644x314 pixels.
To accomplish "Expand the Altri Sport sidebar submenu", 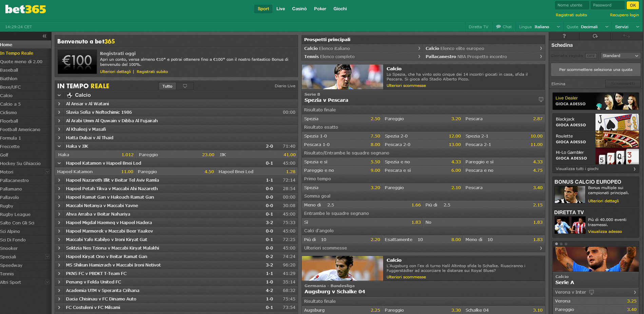I will [x=47, y=282].
